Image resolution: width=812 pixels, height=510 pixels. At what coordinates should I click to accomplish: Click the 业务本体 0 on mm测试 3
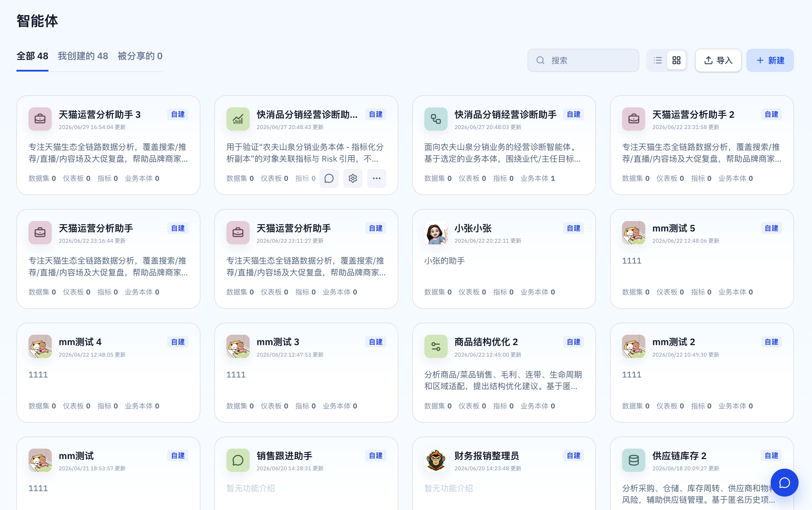[340, 406]
